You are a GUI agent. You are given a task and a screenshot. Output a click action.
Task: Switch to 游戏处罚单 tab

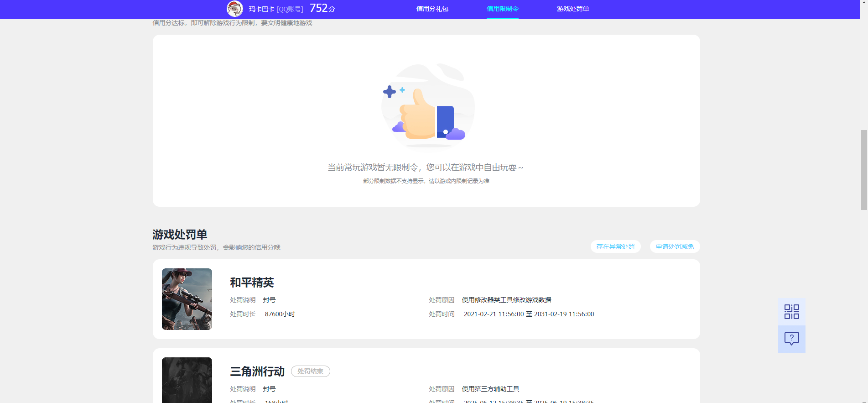pyautogui.click(x=573, y=9)
